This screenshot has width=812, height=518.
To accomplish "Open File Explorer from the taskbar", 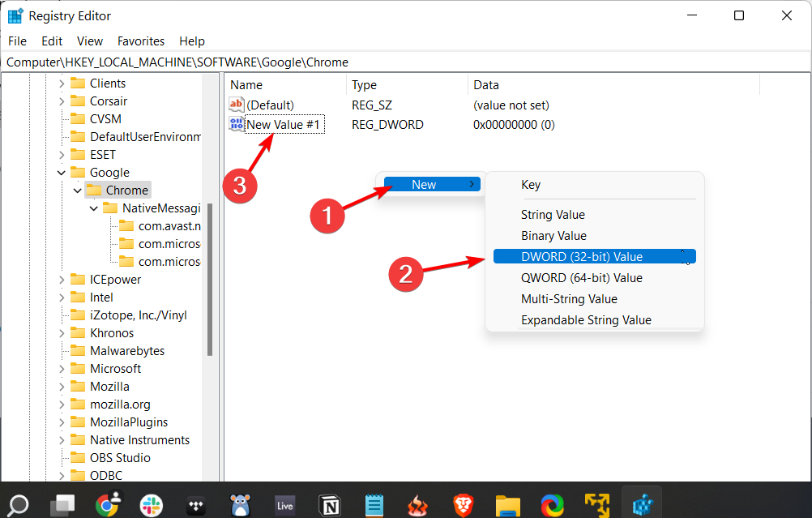I will point(507,506).
